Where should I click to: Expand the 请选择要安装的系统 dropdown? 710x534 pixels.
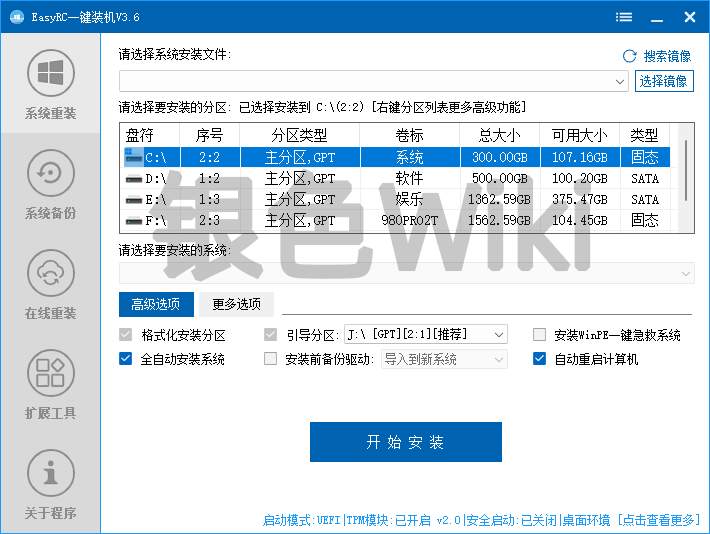(685, 273)
